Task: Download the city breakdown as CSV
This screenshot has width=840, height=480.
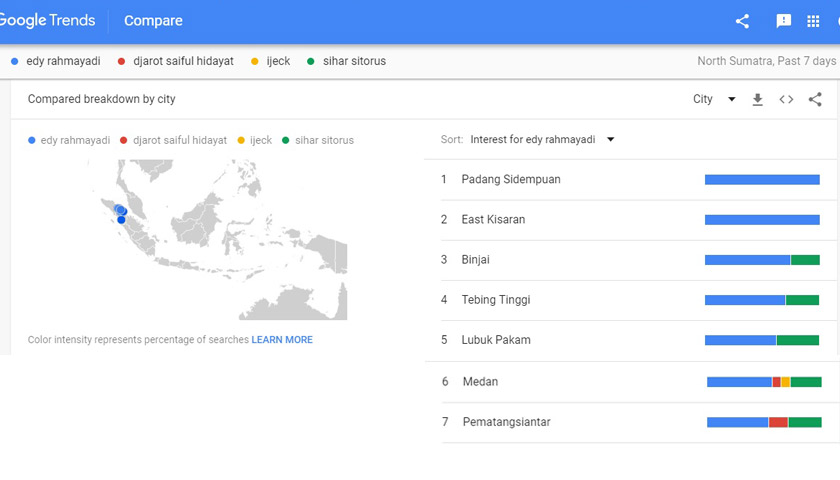Action: 758,100
